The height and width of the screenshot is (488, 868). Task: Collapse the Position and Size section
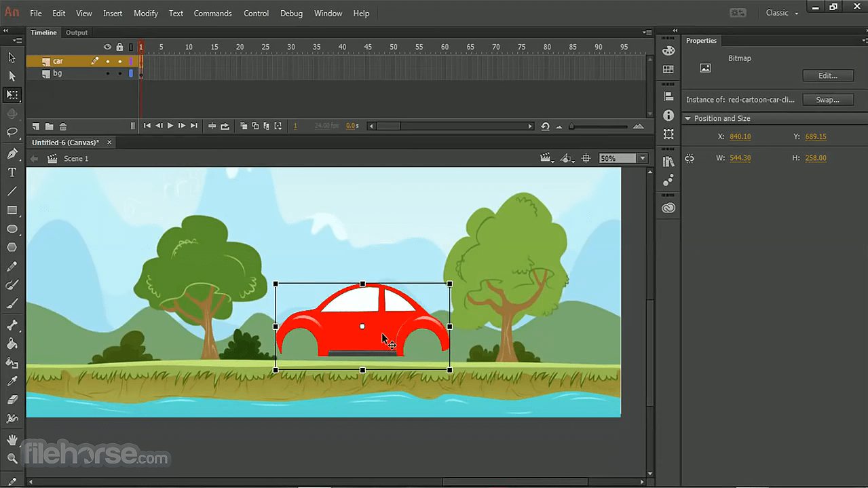(x=687, y=118)
